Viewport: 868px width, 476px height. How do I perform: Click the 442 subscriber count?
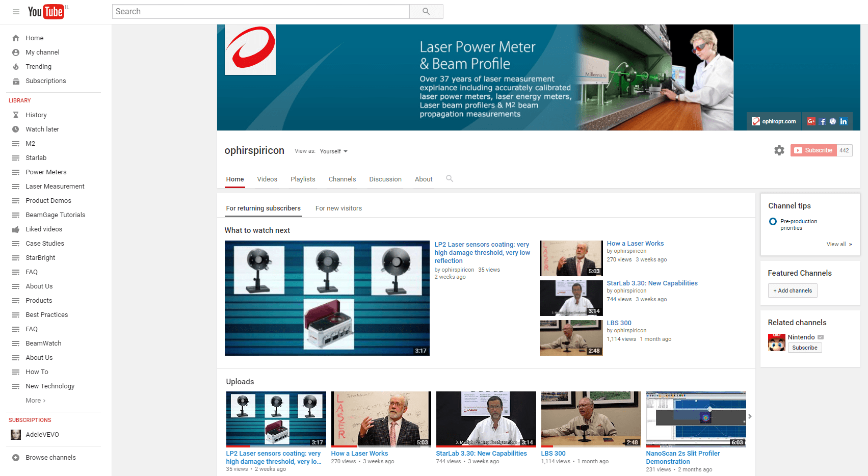pyautogui.click(x=845, y=150)
